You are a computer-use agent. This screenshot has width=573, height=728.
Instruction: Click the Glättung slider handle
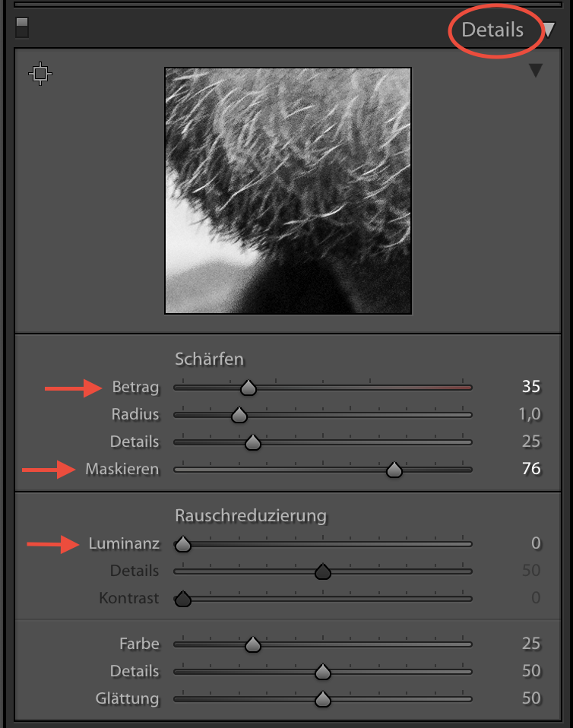point(323,700)
